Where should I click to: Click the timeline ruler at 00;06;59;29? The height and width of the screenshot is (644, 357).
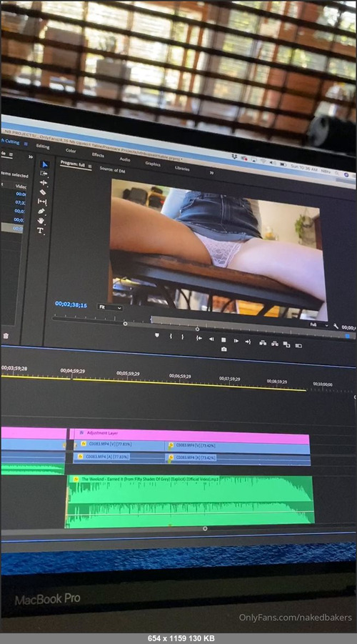point(180,376)
